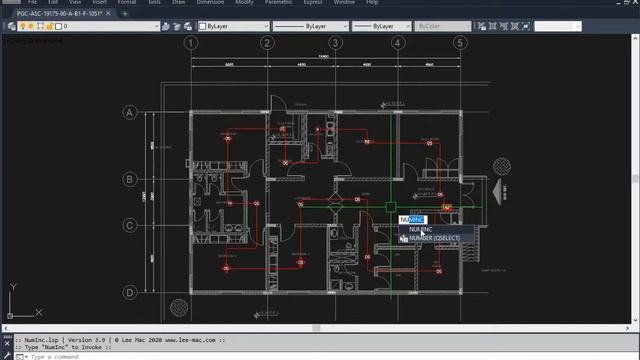The height and width of the screenshot is (360, 640).
Task: Open the Draw menu
Action: [x=178, y=2]
